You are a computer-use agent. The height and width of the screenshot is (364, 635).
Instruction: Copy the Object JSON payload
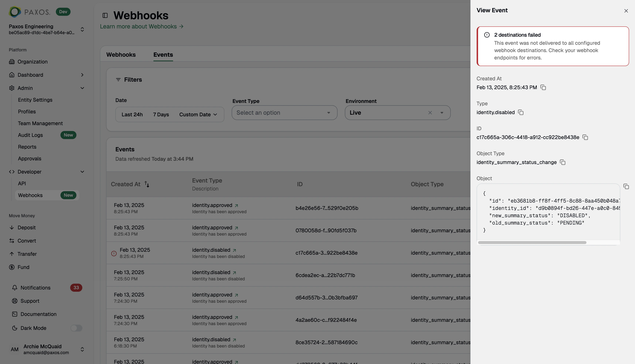627,187
